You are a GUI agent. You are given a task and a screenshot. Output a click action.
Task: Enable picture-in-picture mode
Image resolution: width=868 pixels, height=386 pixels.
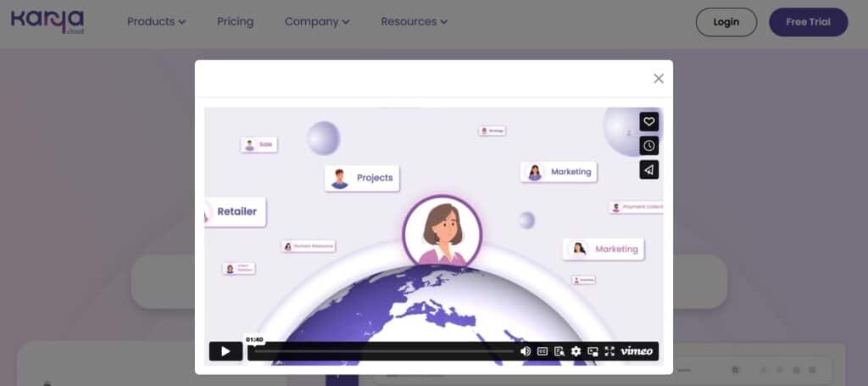pos(593,351)
